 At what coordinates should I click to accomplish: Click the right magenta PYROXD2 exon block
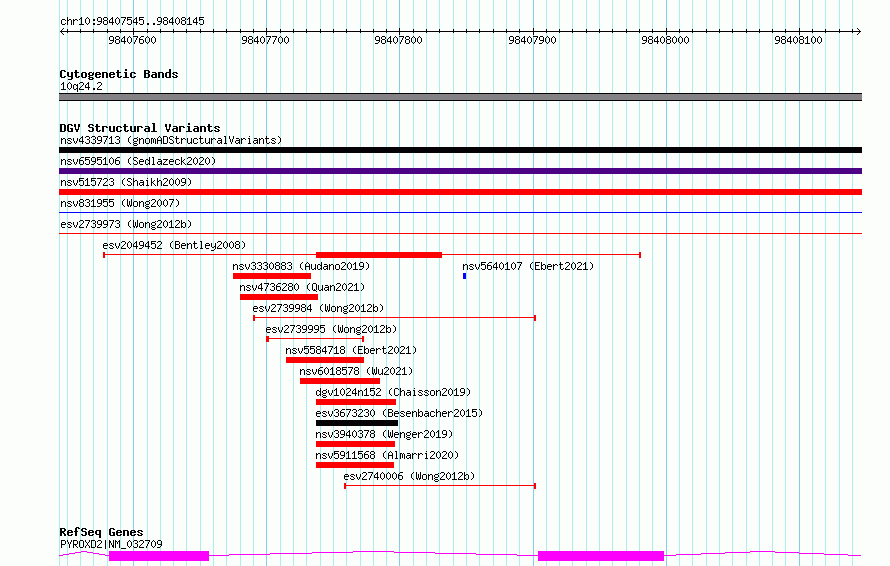coord(601,556)
